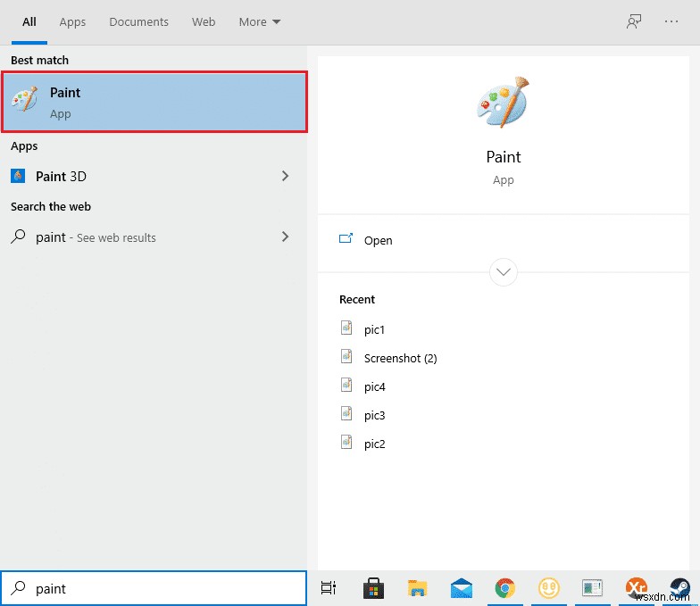The image size is (700, 606).
Task: Click paint - See web results
Action: click(96, 237)
